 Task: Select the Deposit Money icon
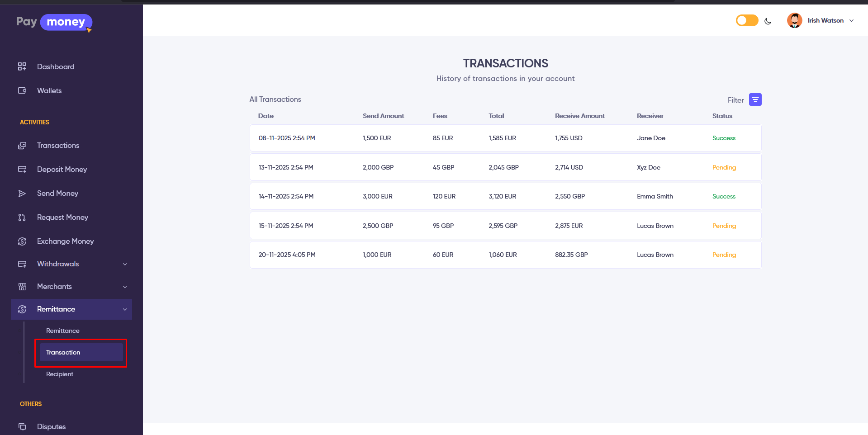(x=22, y=169)
